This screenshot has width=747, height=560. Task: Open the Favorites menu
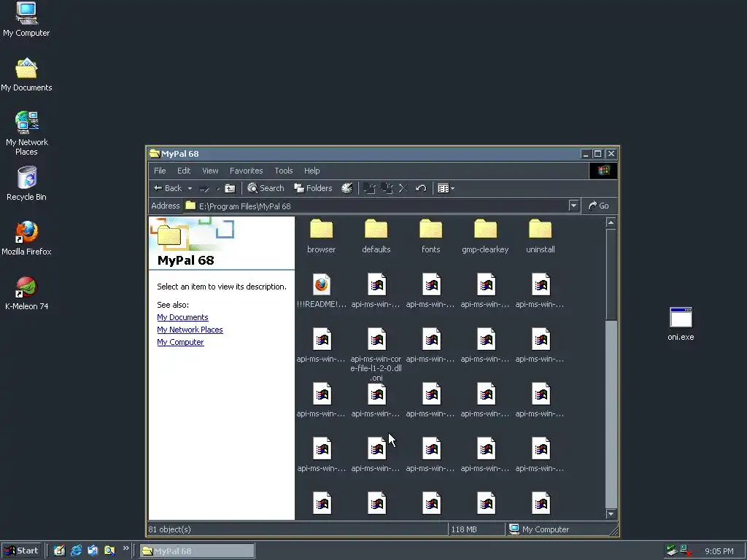247,171
